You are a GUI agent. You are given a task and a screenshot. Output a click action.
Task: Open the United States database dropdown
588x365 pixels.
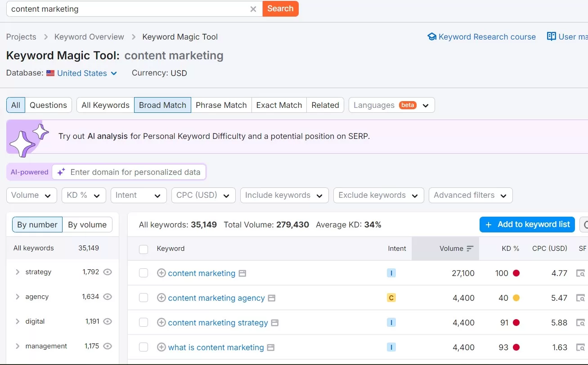(87, 73)
